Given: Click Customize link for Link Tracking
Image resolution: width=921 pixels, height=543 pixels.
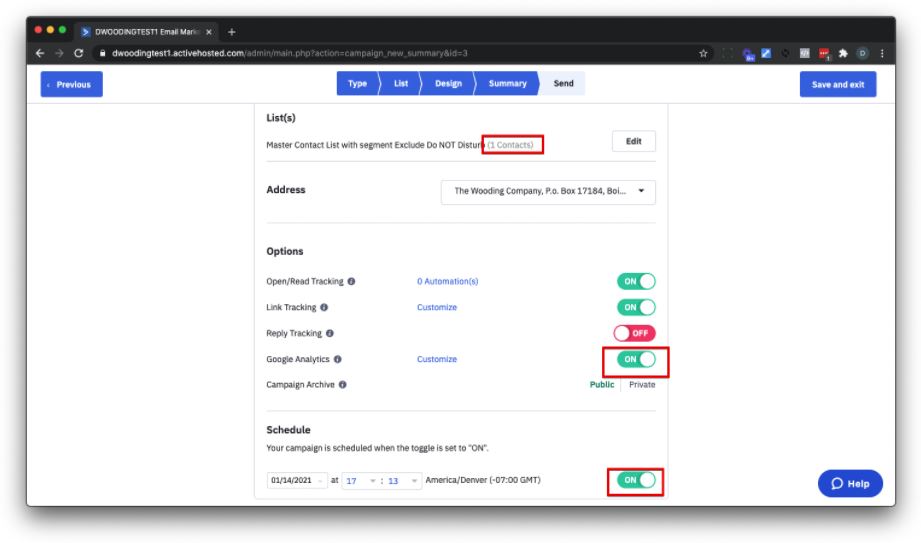Looking at the screenshot, I should 437,308.
